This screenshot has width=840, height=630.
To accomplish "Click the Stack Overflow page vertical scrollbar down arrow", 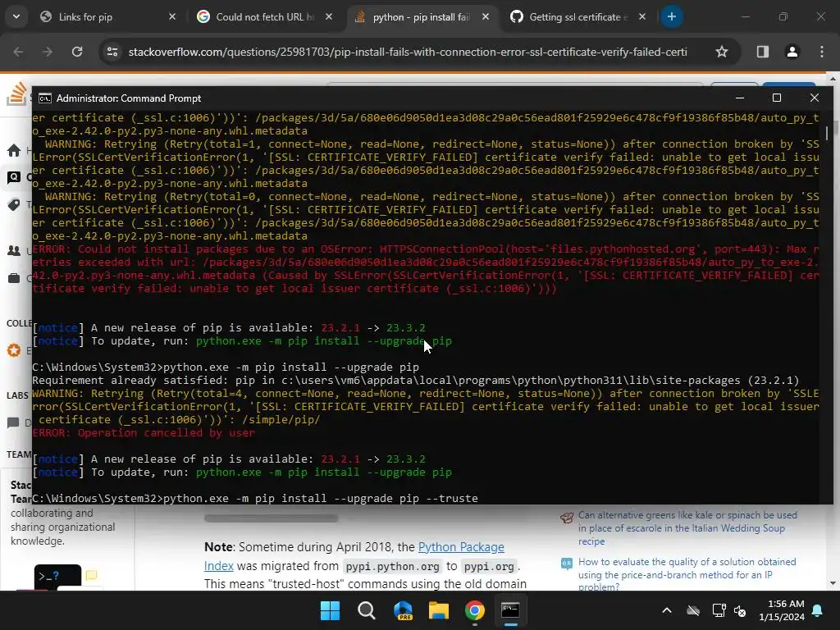I will coord(833,583).
